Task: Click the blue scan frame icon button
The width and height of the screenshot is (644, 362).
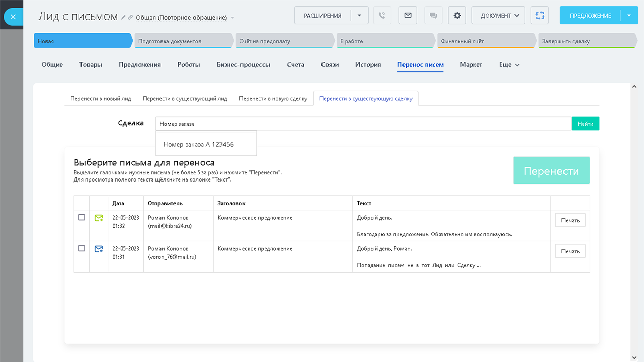Action: click(540, 16)
